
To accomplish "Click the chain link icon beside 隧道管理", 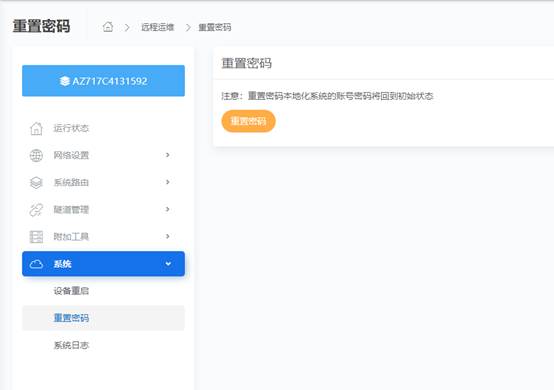I will (36, 210).
